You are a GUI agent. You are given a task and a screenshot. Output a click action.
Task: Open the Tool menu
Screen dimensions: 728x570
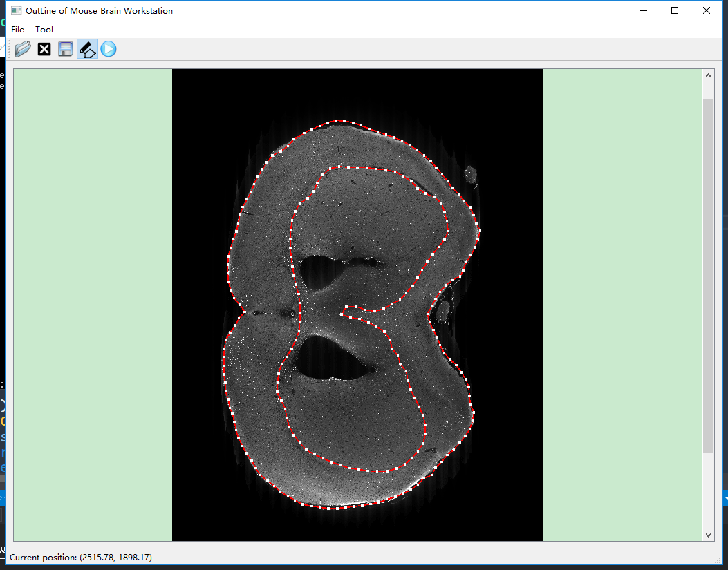click(x=44, y=30)
